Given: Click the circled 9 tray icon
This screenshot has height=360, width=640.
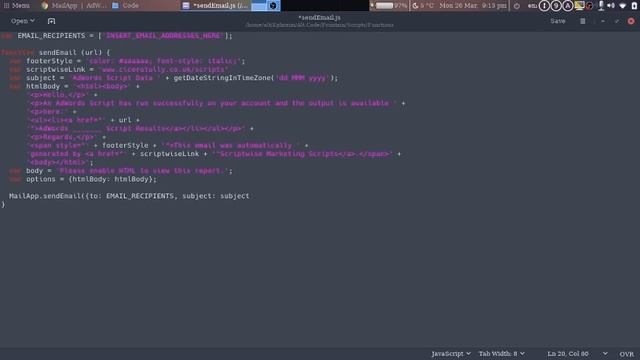Looking at the screenshot, I should pos(556,6).
